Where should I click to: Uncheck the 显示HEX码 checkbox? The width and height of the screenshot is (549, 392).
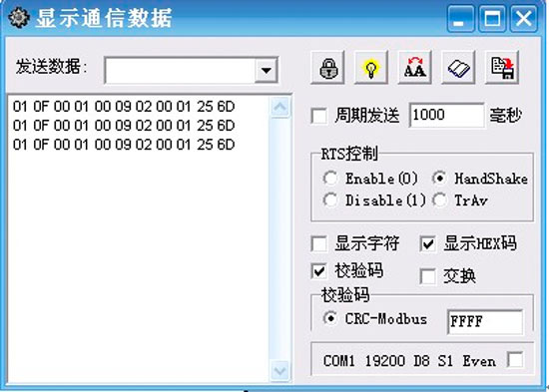428,243
